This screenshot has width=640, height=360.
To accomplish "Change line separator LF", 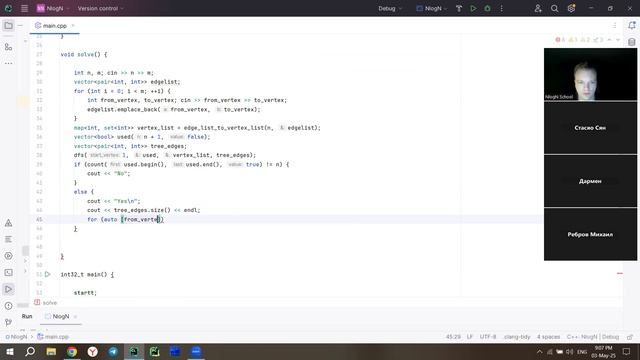I will point(470,337).
